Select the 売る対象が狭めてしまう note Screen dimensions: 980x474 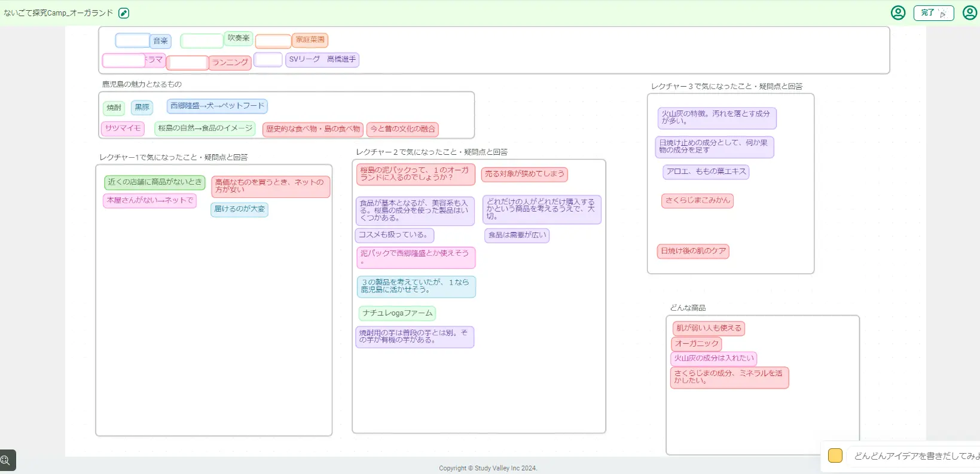coord(524,174)
